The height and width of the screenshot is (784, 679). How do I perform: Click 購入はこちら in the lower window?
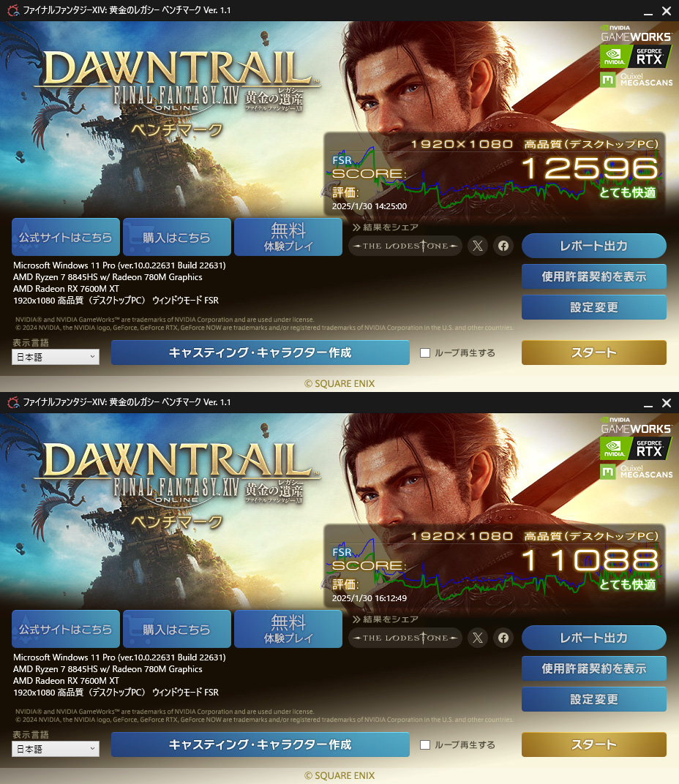tap(176, 629)
